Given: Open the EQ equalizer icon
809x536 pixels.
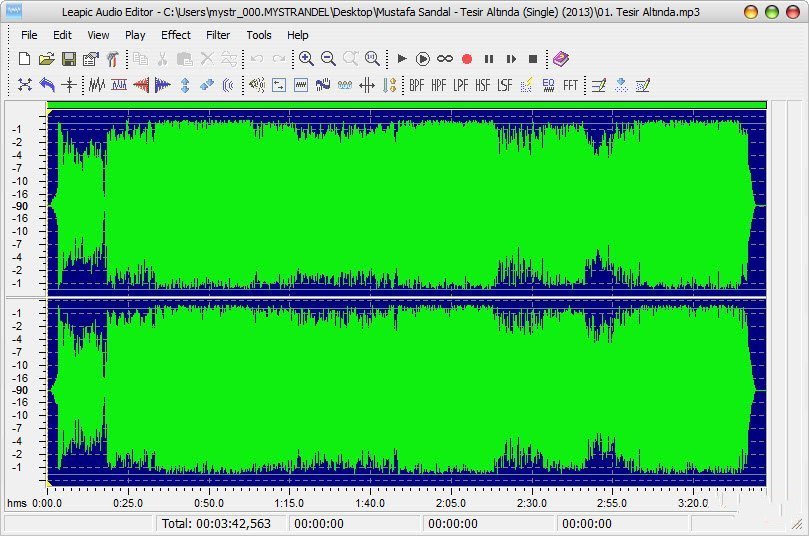Looking at the screenshot, I should 548,85.
